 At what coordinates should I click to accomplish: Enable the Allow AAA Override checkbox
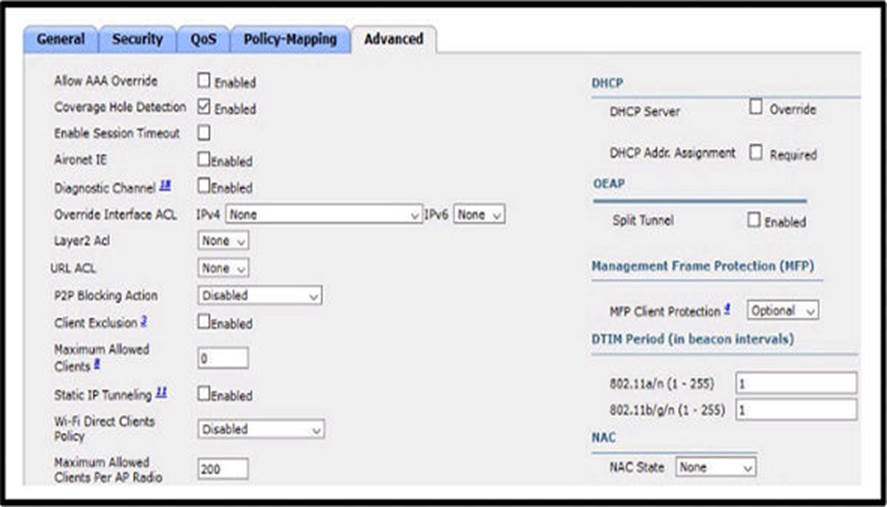pos(204,81)
